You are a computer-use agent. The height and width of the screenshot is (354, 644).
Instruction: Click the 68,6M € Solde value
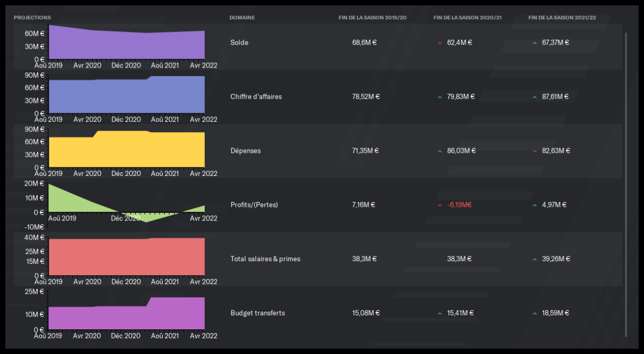pos(365,42)
